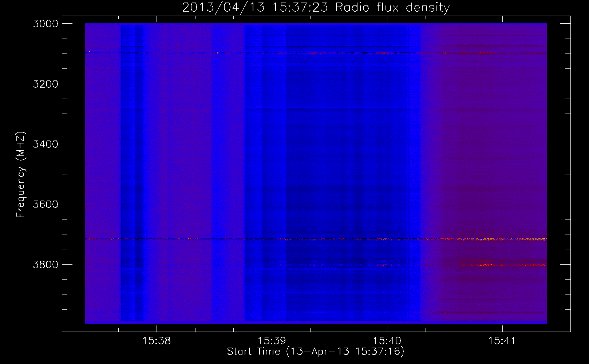Screen dimensions: 589x364
Task: Click the 'Frequency (MHZ)' axis title
Action: [x=21, y=174]
